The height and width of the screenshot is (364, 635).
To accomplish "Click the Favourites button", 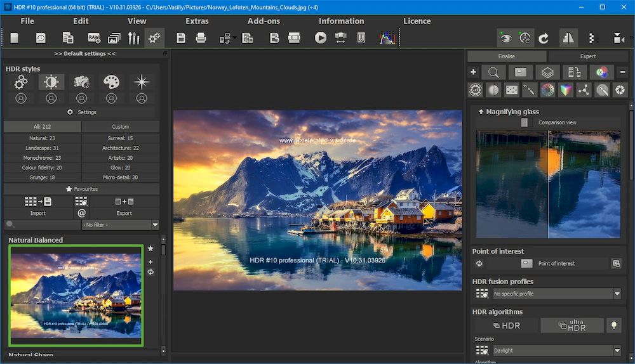I will pos(82,189).
